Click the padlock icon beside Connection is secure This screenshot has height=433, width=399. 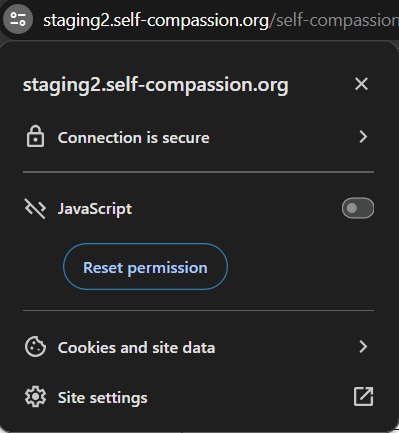coord(35,136)
